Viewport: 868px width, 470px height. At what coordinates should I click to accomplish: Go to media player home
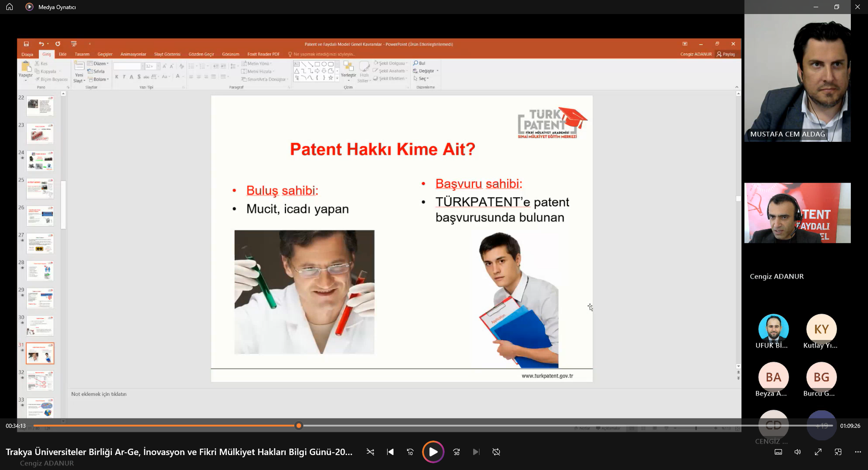pyautogui.click(x=10, y=7)
